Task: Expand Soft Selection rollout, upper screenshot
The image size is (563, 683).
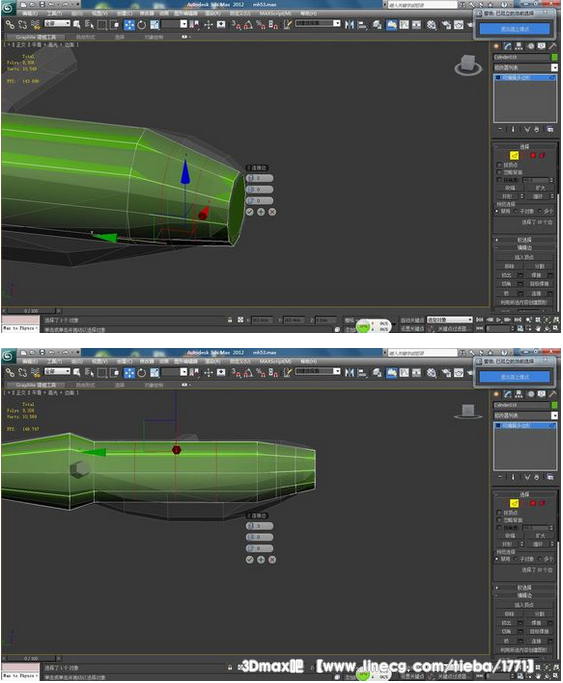Action: click(525, 240)
